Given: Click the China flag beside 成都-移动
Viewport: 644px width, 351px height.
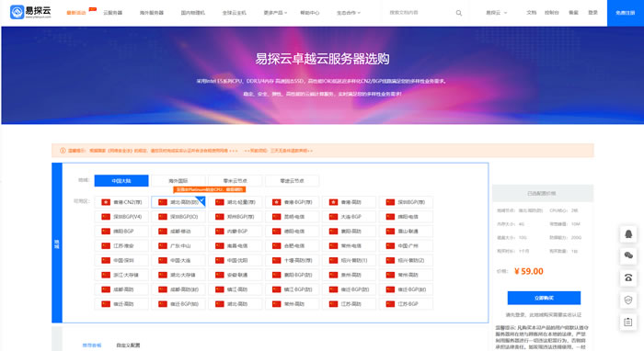Looking at the screenshot, I should (x=163, y=232).
